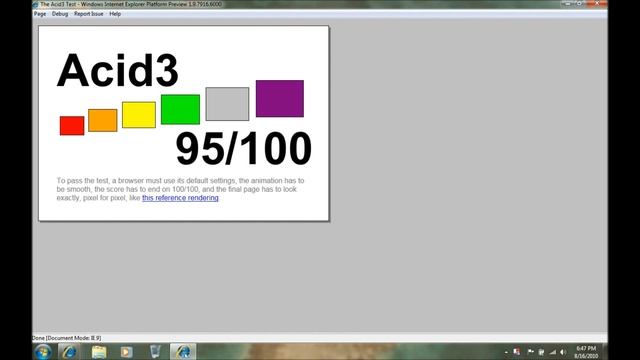Open the Report Issue menu
The height and width of the screenshot is (360, 640).
89,14
